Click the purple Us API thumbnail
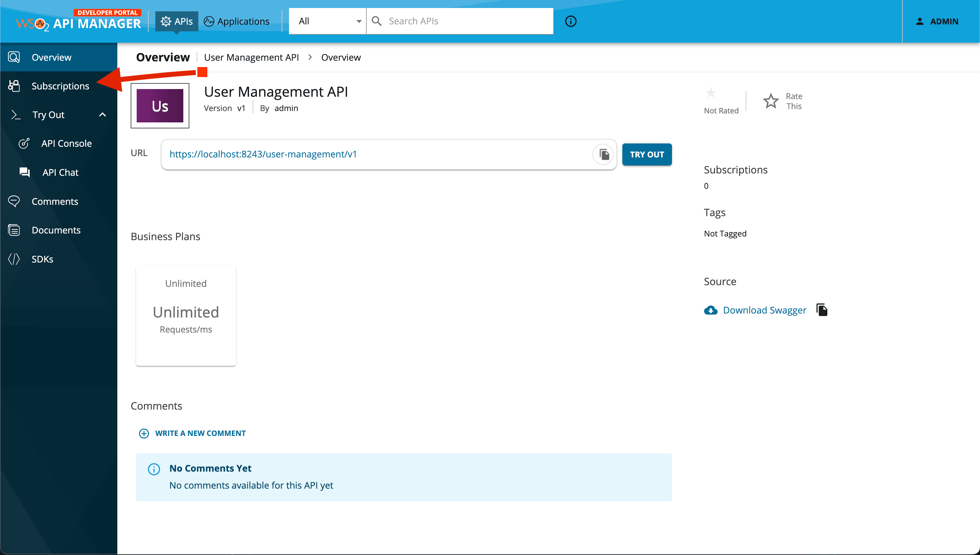 (160, 106)
